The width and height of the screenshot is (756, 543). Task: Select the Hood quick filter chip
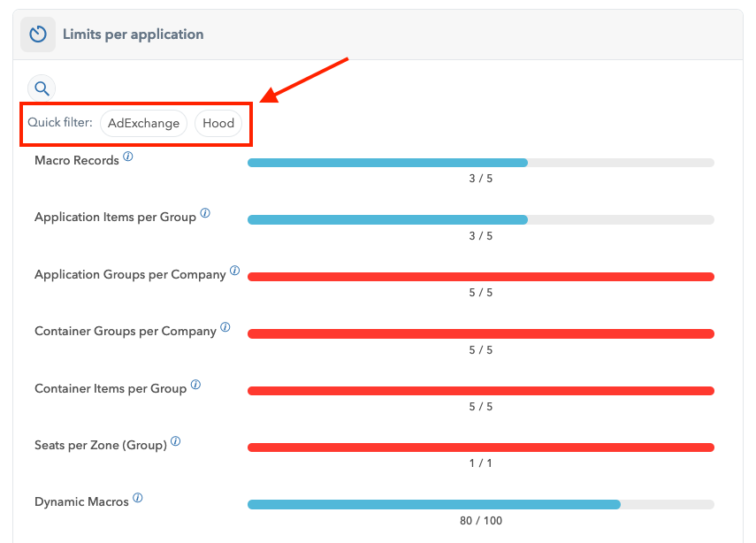click(218, 123)
